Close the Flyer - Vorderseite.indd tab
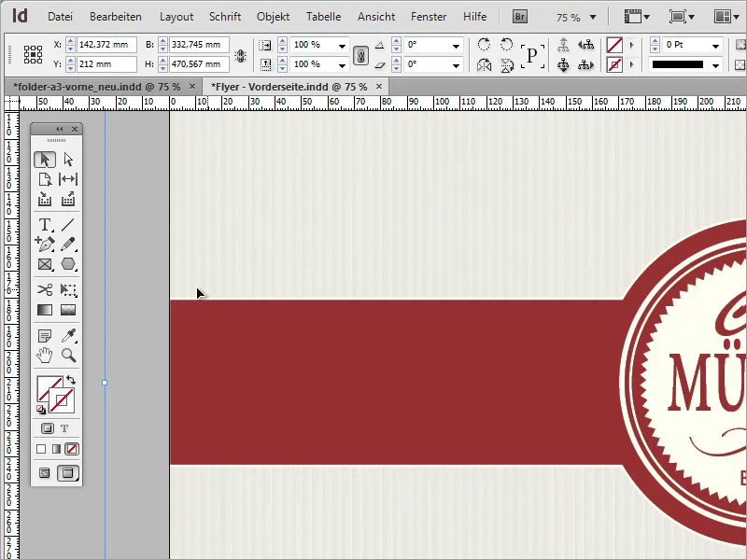The height and width of the screenshot is (560, 747). tap(379, 86)
